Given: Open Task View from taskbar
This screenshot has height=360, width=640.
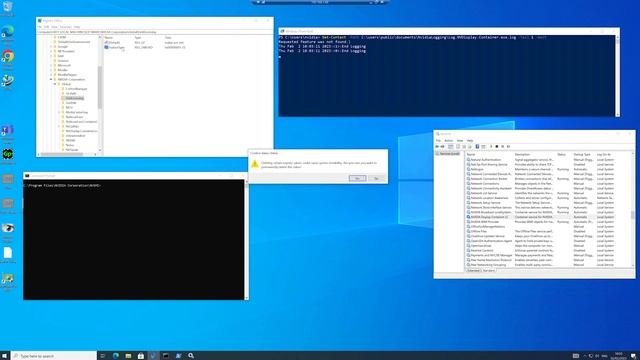Looking at the screenshot, I should tap(103, 356).
